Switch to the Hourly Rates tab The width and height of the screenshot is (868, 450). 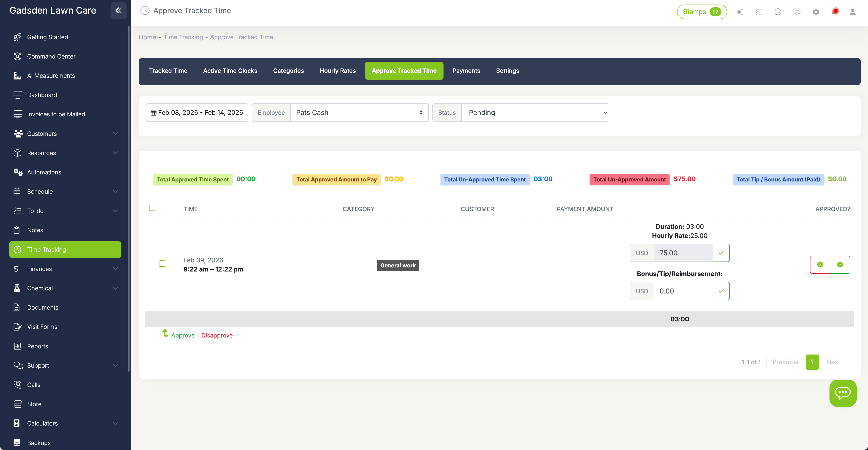coord(338,71)
